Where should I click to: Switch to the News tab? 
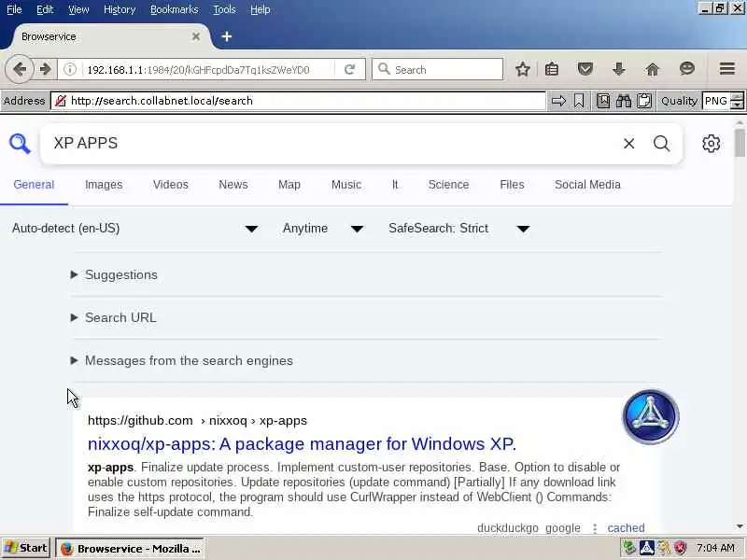point(233,185)
